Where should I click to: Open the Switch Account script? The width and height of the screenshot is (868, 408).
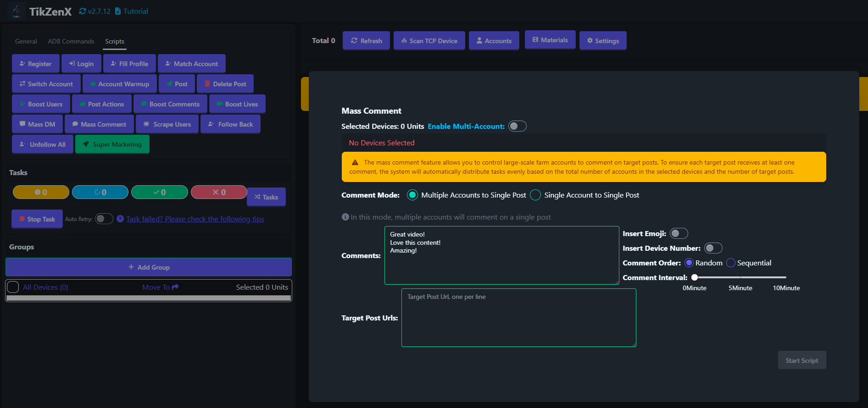46,84
